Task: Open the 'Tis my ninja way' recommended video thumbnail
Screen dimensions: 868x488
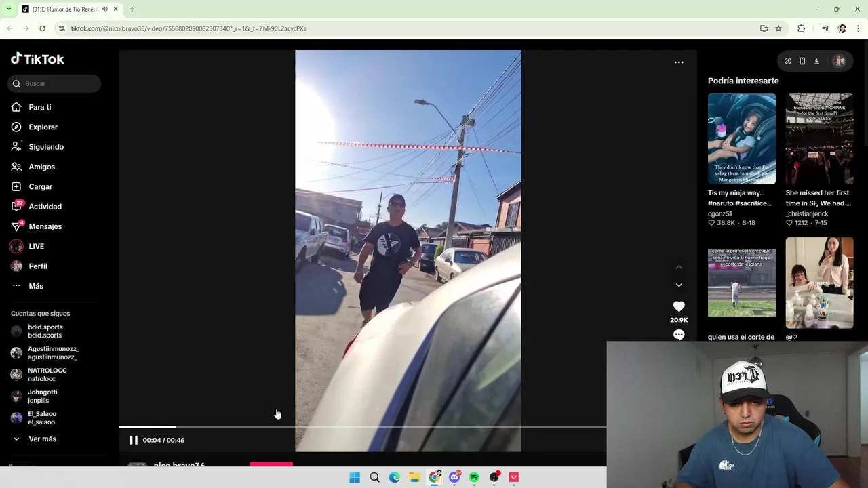Action: pos(742,139)
